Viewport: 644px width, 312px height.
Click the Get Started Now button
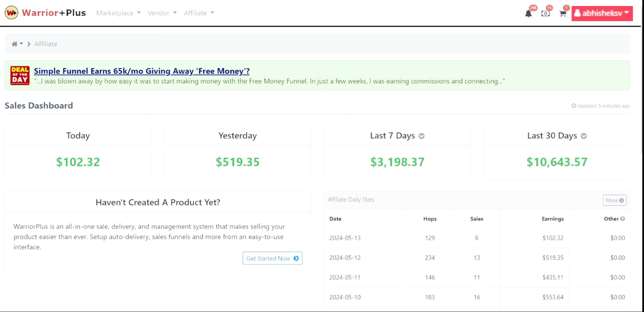pos(272,258)
